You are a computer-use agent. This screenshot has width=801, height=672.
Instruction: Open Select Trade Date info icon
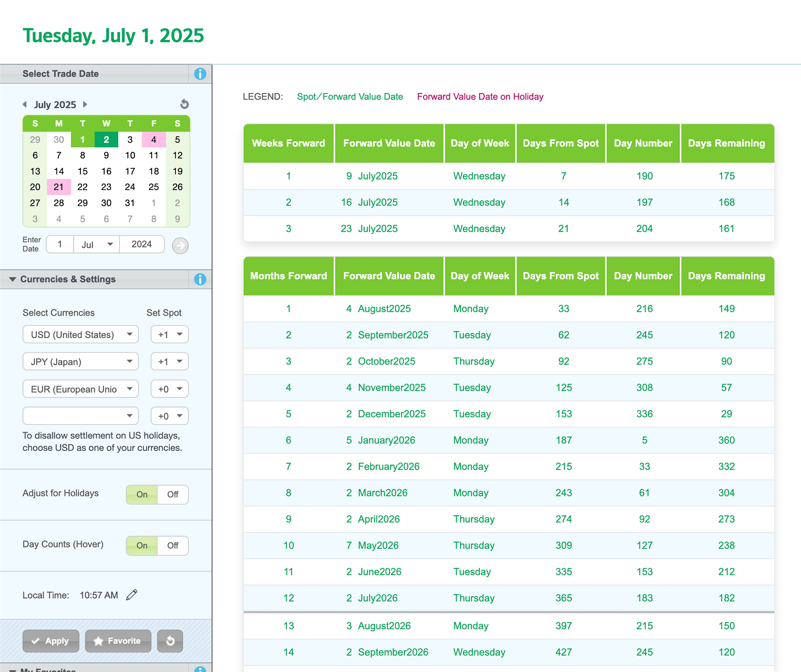[200, 74]
